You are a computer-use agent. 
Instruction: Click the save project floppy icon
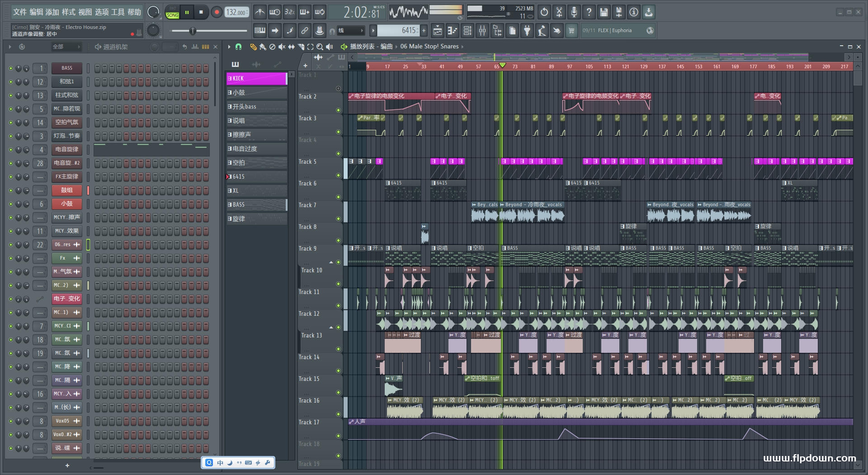click(604, 12)
